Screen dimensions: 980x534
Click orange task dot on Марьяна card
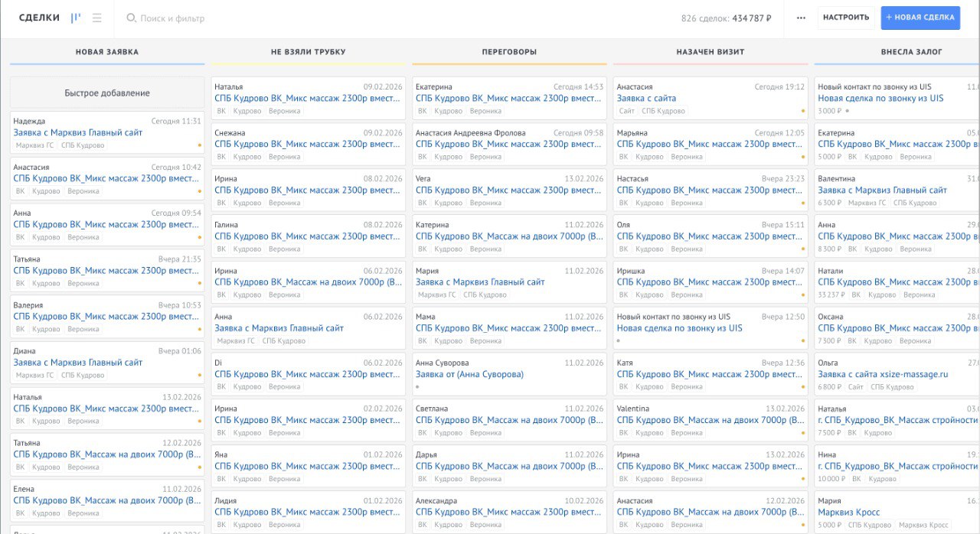point(802,157)
